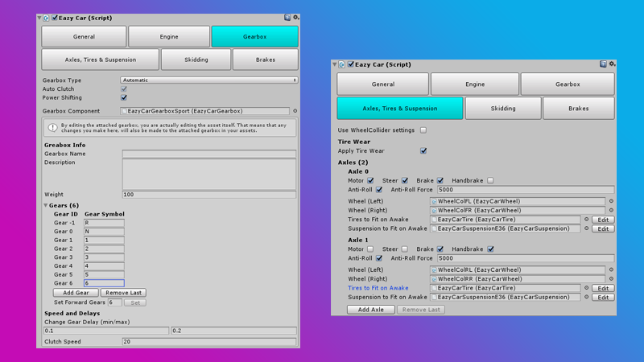Click Gear -1 symbol field with R
Screen dimensions: 644x362
point(104,223)
